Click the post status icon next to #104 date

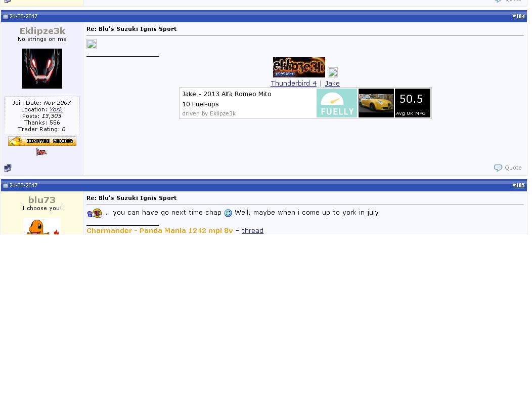click(6, 17)
